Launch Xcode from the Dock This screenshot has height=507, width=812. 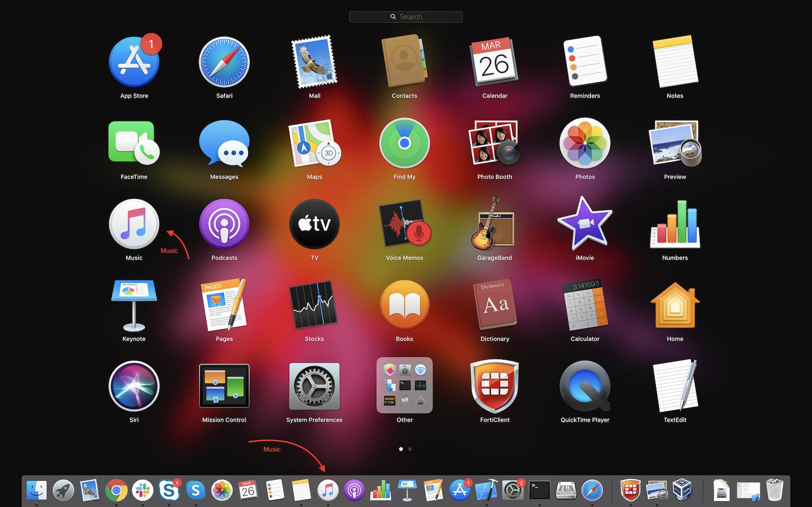(x=486, y=490)
